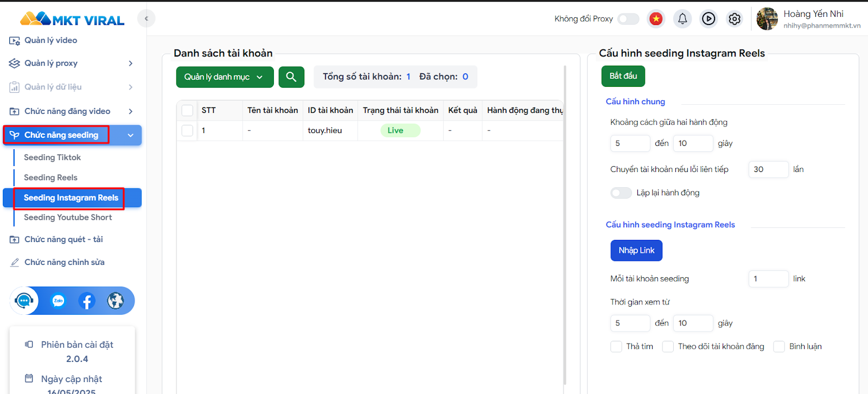Screen dimensions: 868x394
Task: Open the Facebook contact icon
Action: pyautogui.click(x=87, y=301)
